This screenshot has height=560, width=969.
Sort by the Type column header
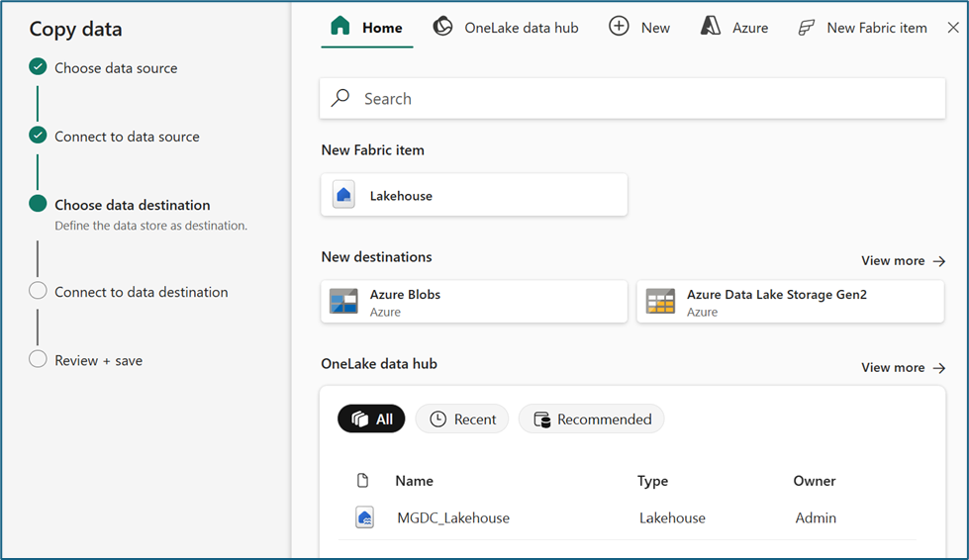(x=652, y=481)
